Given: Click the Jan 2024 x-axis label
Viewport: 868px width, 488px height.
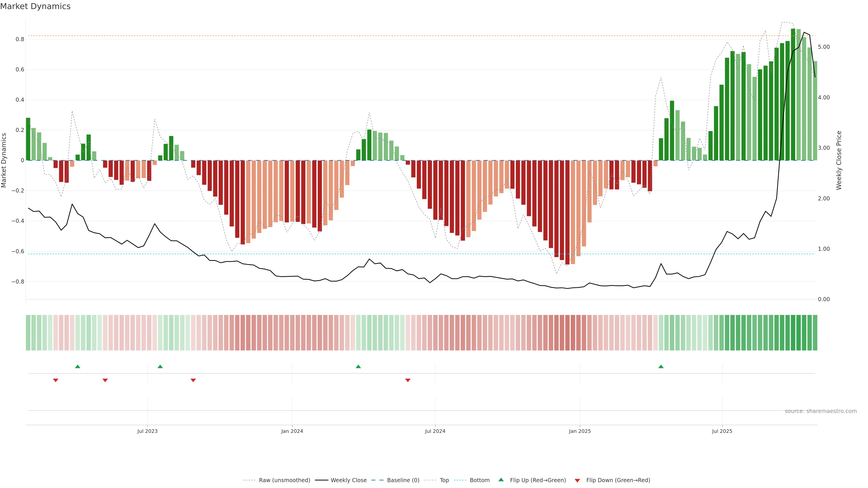Looking at the screenshot, I should click(x=292, y=431).
